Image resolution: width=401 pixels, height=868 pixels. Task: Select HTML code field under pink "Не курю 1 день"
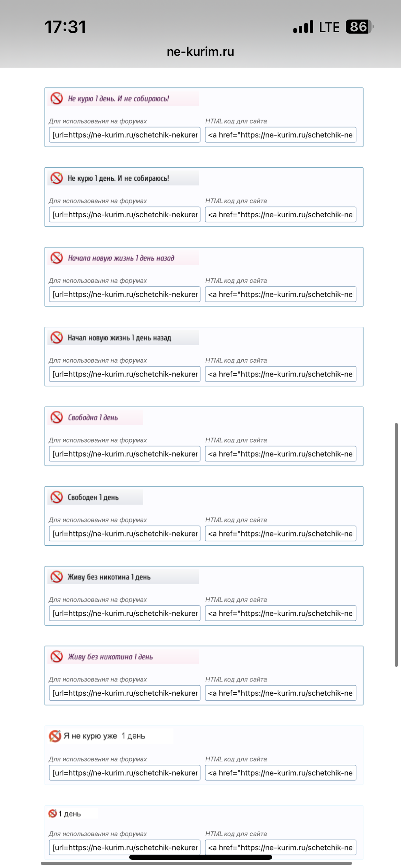pos(281,135)
